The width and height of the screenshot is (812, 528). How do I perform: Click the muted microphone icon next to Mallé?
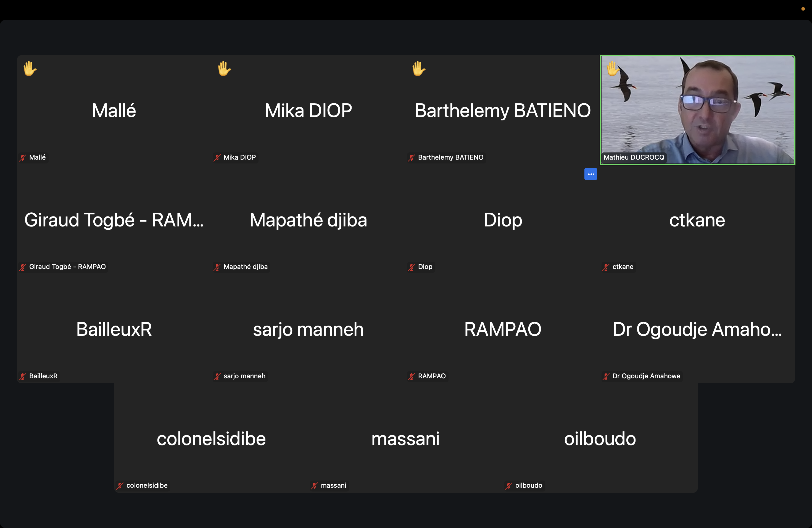tap(23, 158)
